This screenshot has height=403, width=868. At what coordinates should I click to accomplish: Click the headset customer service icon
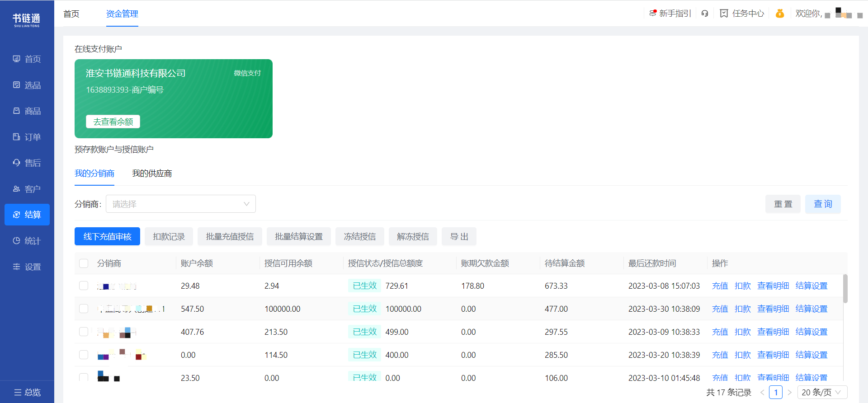(705, 14)
